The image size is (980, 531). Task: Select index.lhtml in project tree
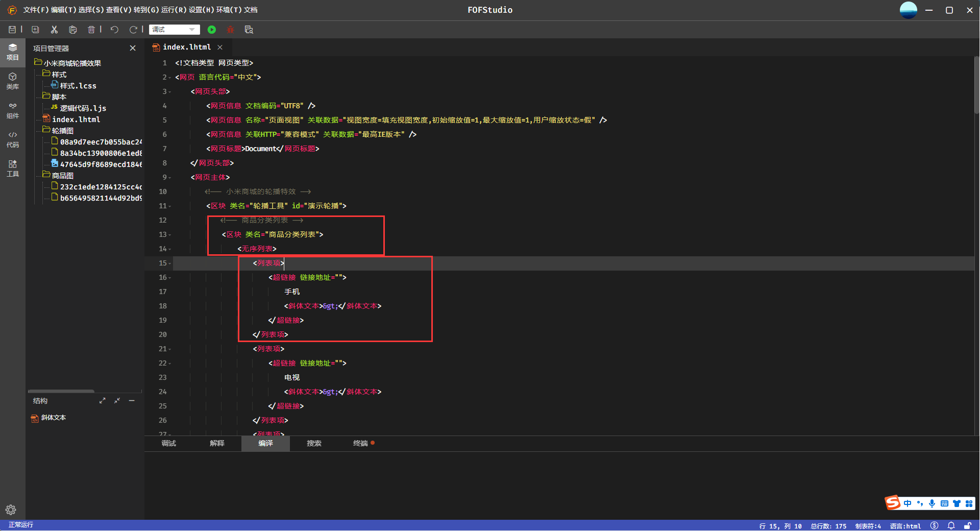tap(76, 119)
